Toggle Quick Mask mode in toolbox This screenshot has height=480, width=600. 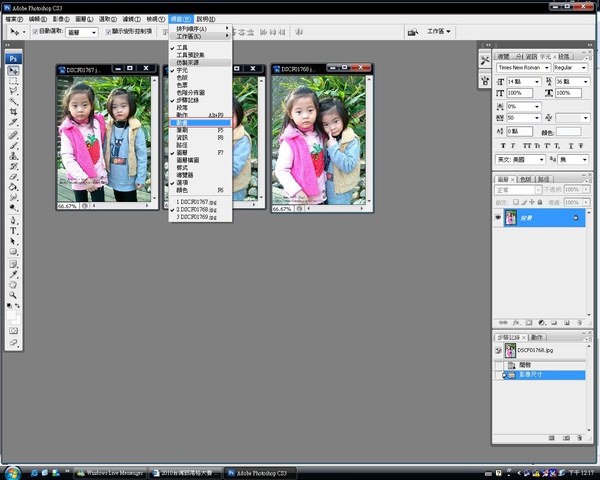(13, 331)
